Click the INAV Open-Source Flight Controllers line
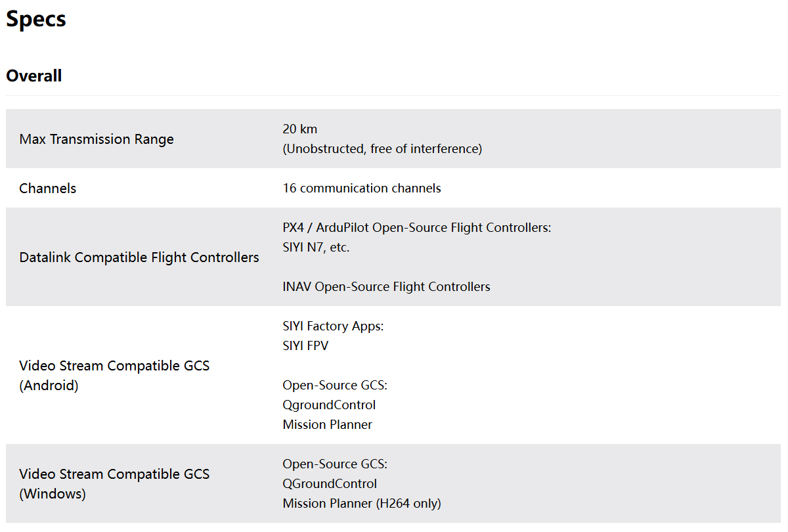The image size is (788, 532). (386, 286)
